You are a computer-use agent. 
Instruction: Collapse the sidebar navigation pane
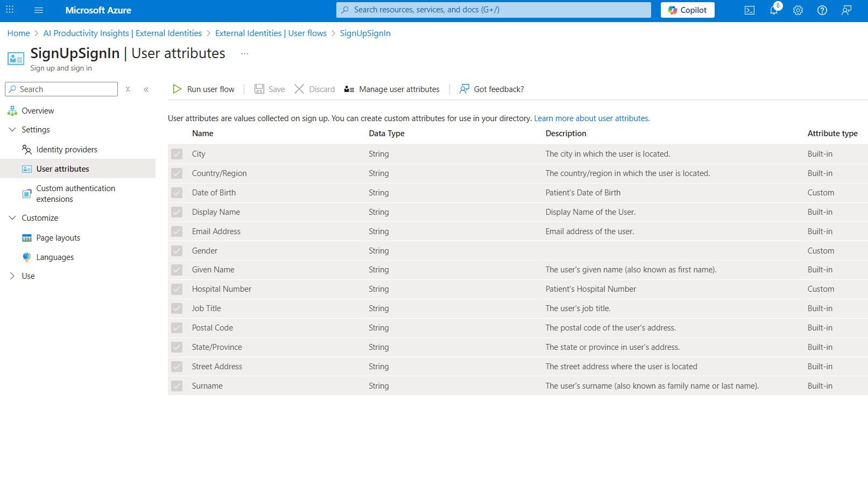click(146, 89)
